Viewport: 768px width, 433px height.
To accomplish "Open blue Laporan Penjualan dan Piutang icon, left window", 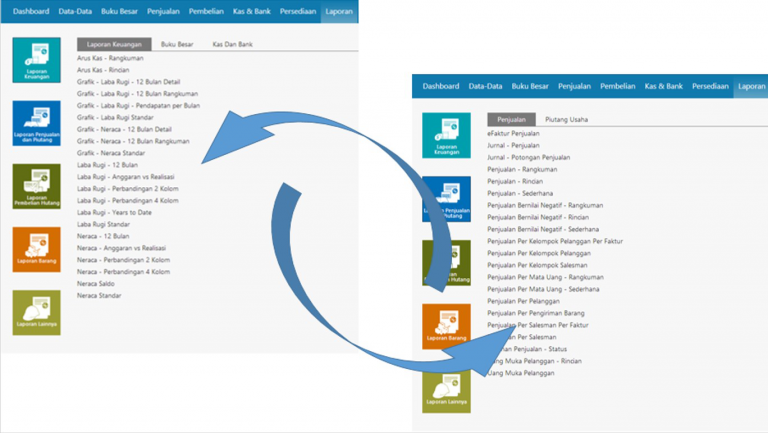I will tap(36, 123).
